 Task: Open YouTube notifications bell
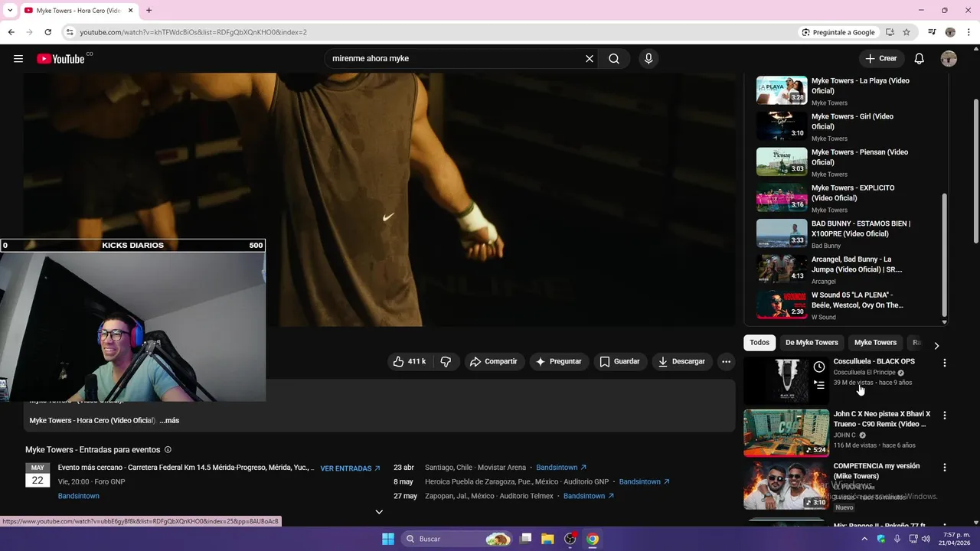[920, 59]
